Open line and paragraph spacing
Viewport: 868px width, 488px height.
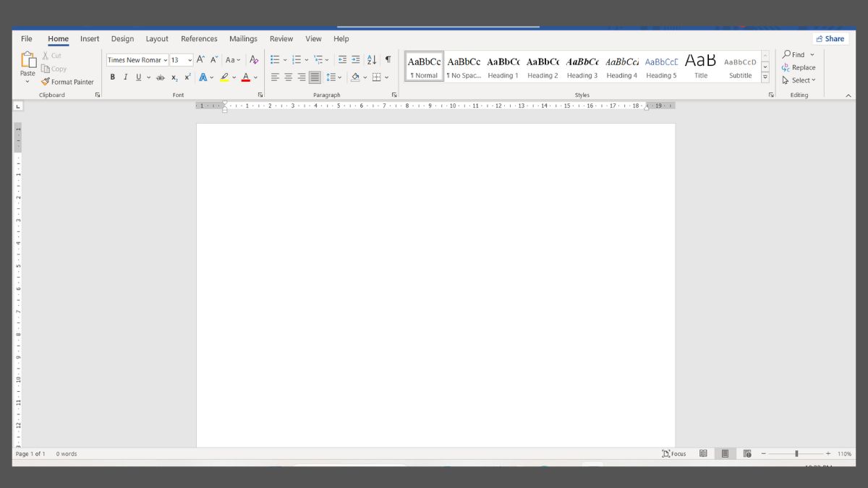tap(331, 77)
